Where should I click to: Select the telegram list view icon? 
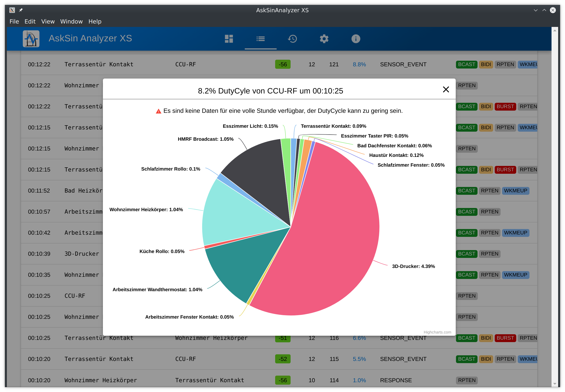click(x=260, y=39)
